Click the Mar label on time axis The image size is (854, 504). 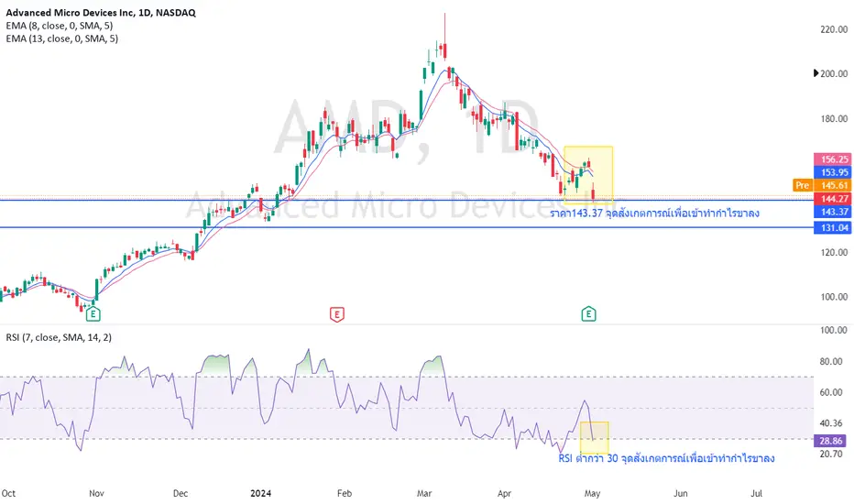[x=424, y=493]
